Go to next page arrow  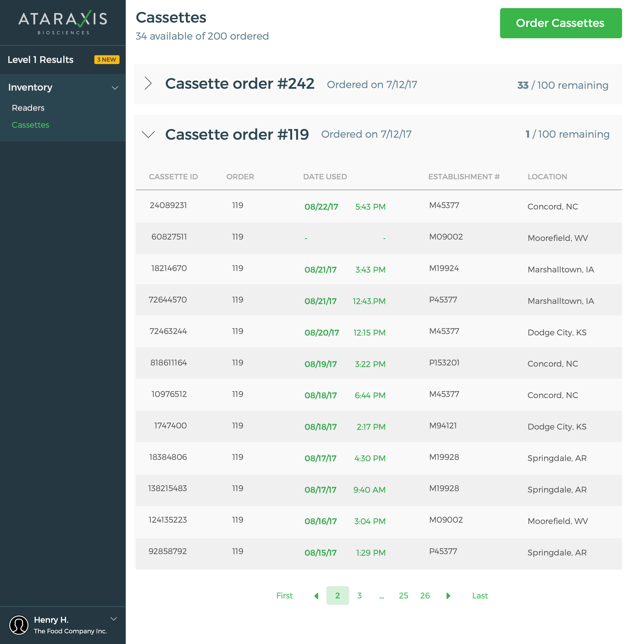click(448, 596)
